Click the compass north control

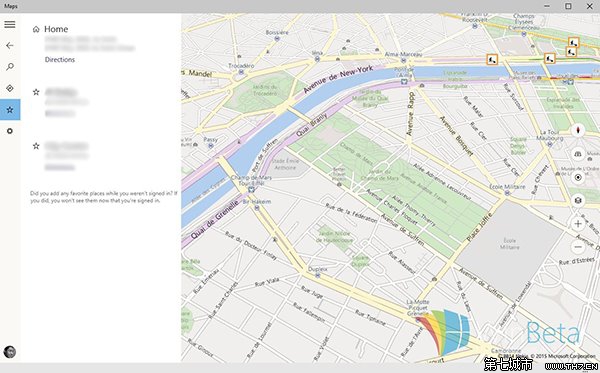pyautogui.click(x=578, y=130)
